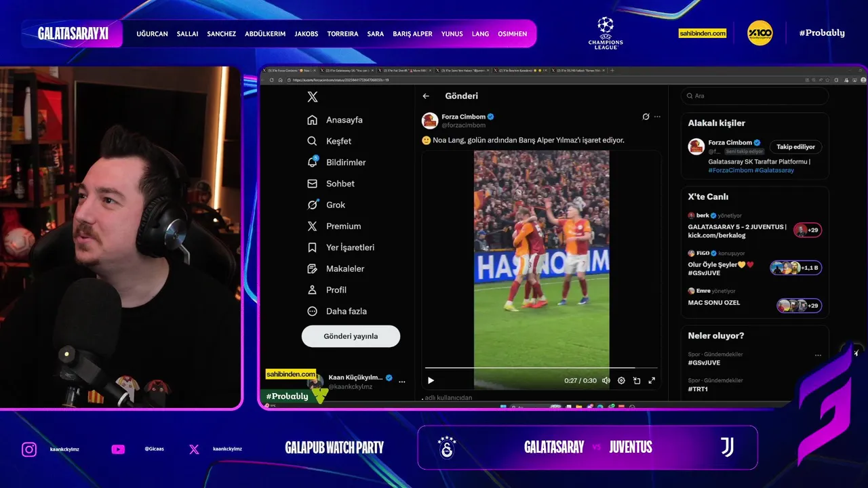Click the +29 listeners on berk's stream
868x488 pixels.
(x=808, y=230)
